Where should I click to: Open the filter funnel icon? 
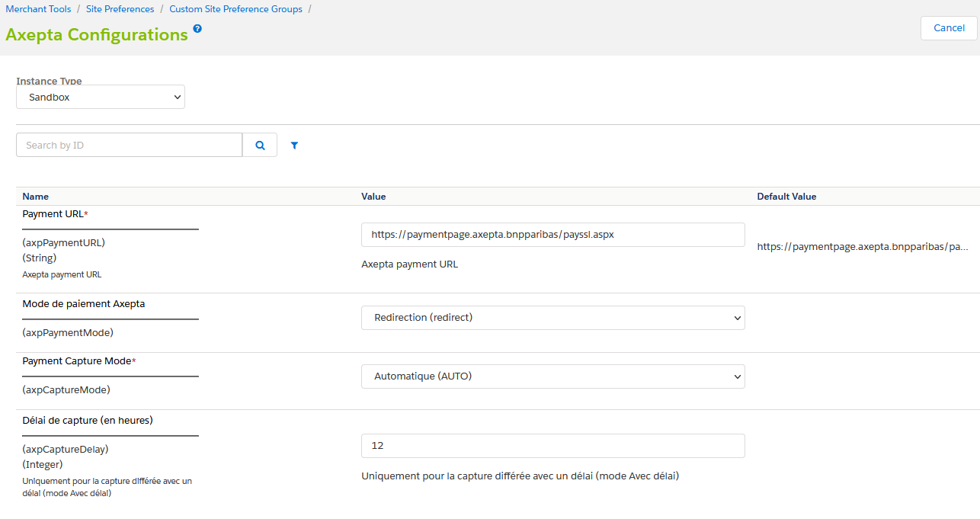tap(294, 145)
